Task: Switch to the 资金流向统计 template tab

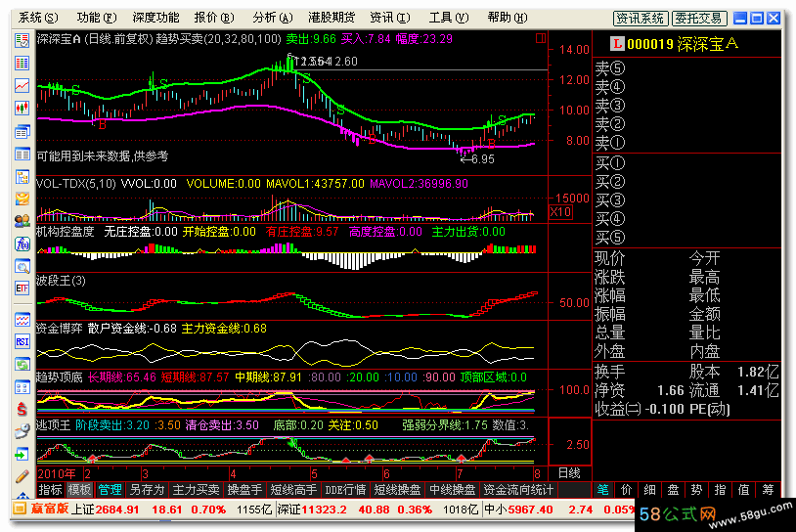Action: (x=518, y=489)
